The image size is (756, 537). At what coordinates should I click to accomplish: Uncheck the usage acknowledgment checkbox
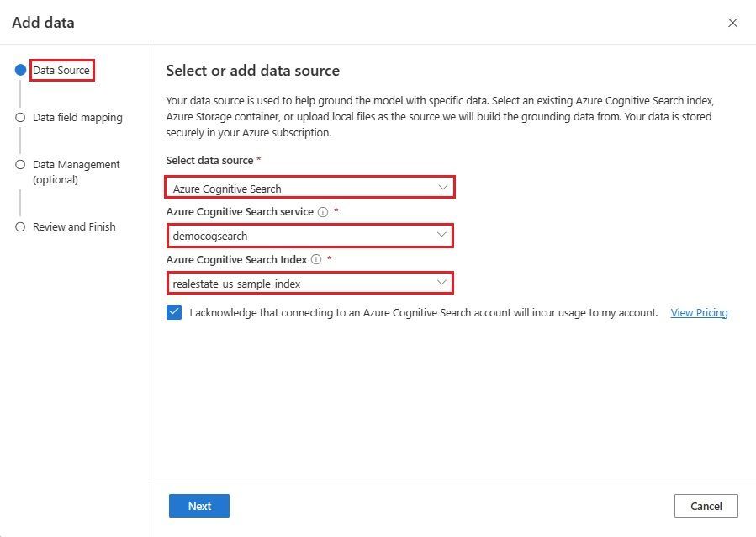174,312
